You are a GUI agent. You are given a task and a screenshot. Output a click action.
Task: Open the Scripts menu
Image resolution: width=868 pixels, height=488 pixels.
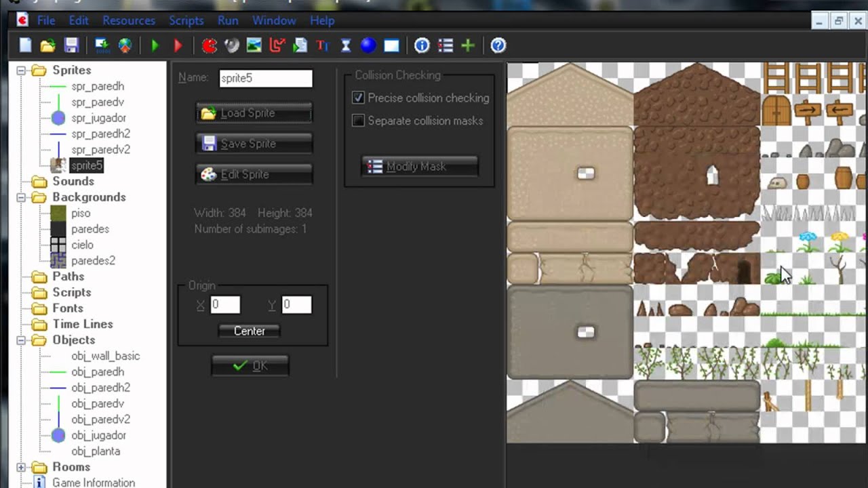186,20
